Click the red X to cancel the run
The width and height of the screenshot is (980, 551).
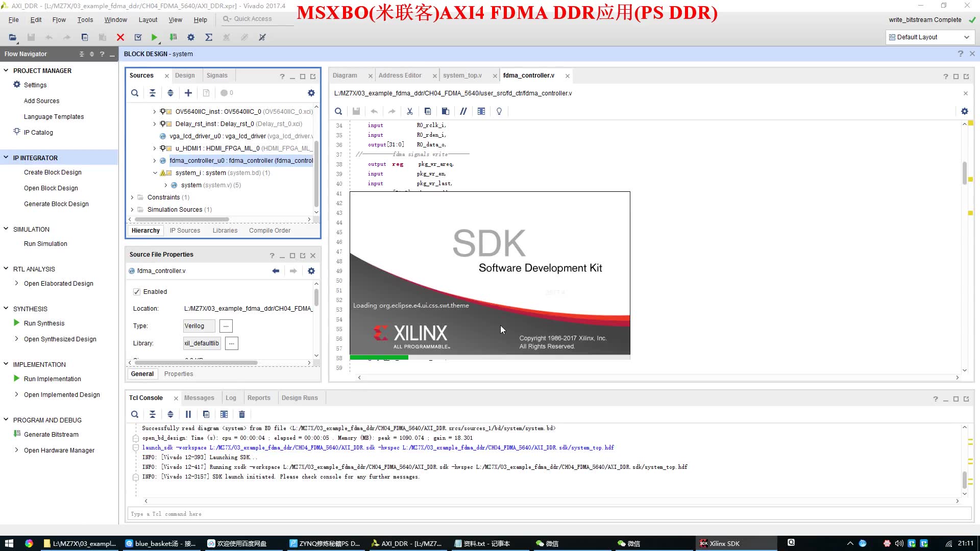pyautogui.click(x=120, y=37)
